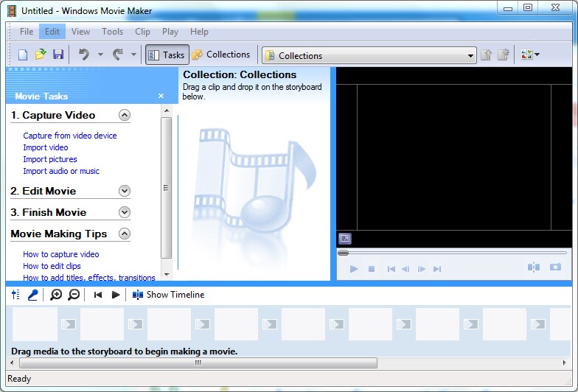Image resolution: width=578 pixels, height=392 pixels.
Task: Select the first empty storyboard cell
Action: pyautogui.click(x=35, y=324)
